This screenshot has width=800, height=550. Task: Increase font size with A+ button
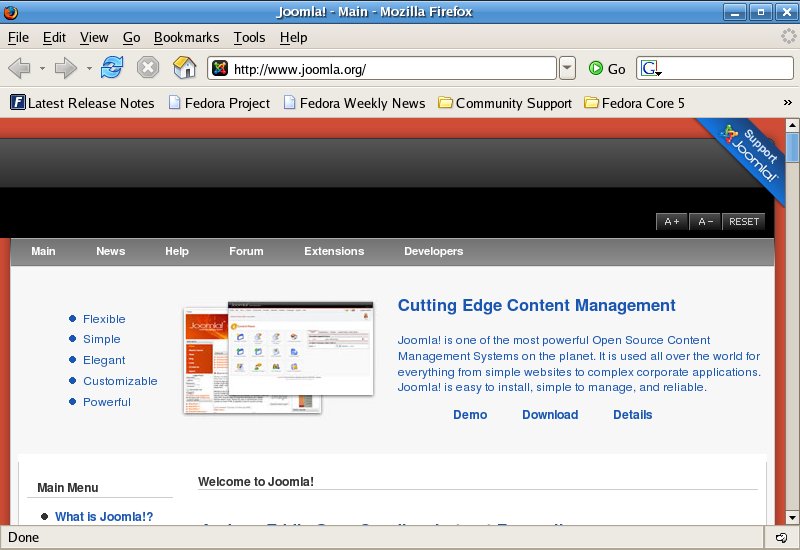pos(671,221)
